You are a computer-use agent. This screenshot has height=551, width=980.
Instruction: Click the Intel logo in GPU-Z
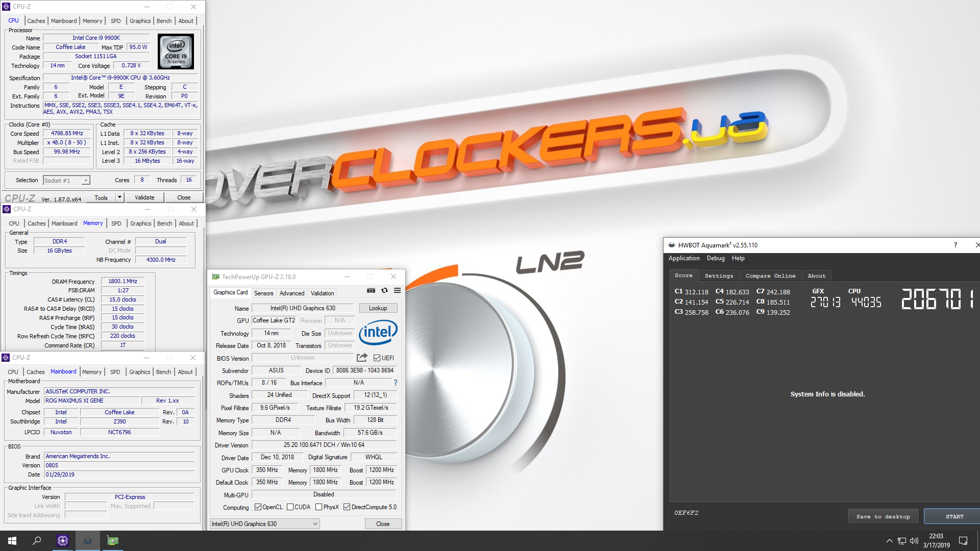click(x=378, y=332)
